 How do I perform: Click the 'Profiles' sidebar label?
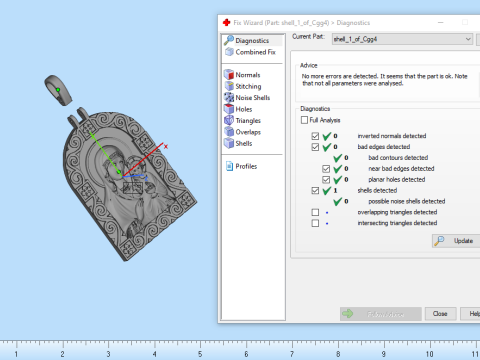(246, 166)
